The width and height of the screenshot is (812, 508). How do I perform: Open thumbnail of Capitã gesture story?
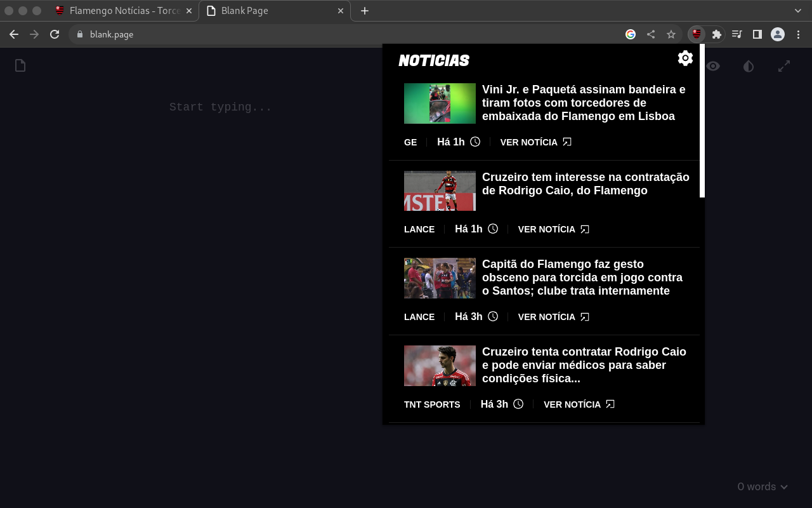440,278
